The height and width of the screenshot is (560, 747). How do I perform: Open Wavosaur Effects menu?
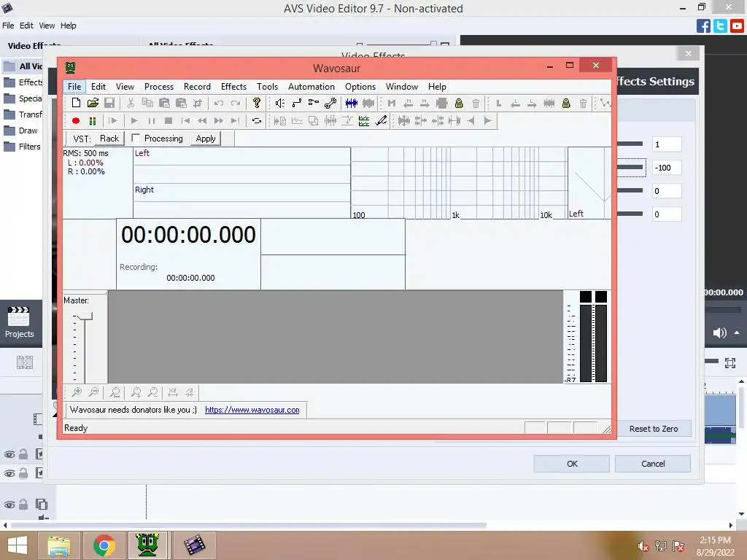tap(233, 87)
